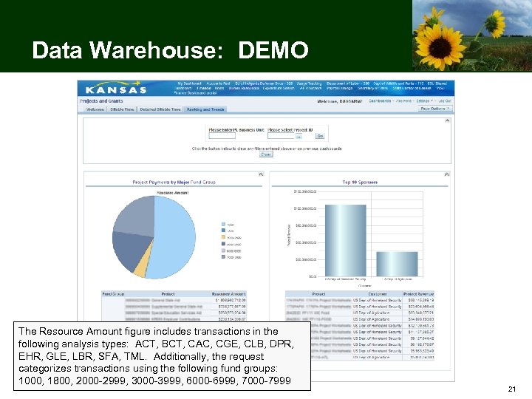Click the Kansas logo in the header
The width and height of the screenshot is (532, 399).
pos(116,87)
